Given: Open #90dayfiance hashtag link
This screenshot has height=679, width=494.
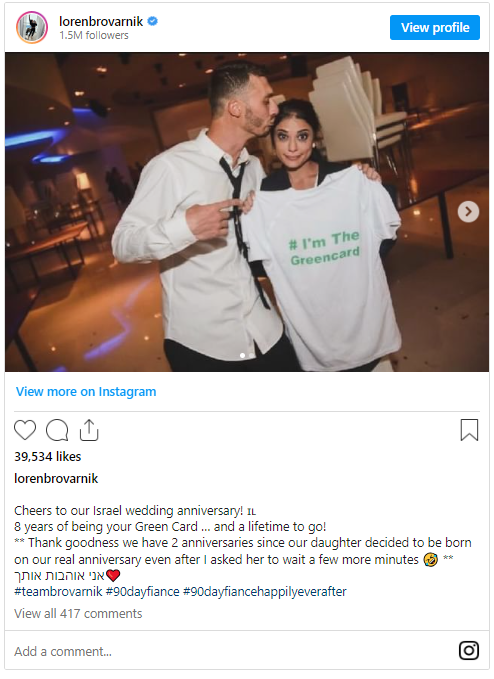Looking at the screenshot, I should [143, 592].
